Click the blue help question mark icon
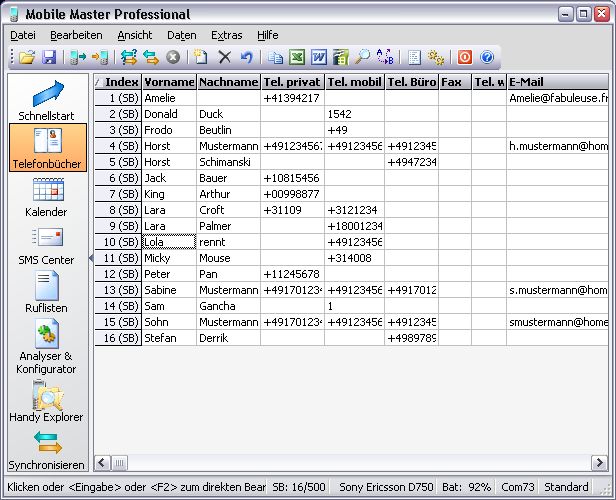This screenshot has height=500, width=616. pos(487,58)
